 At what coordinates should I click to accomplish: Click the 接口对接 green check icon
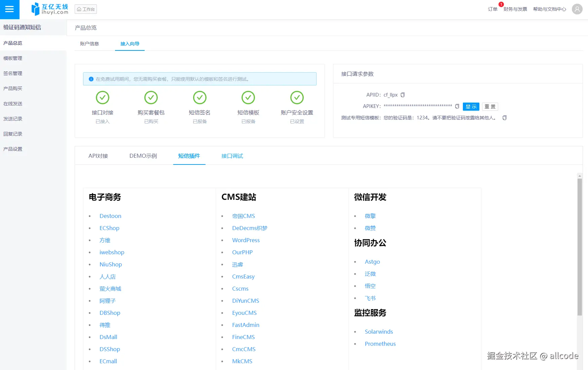pyautogui.click(x=103, y=98)
